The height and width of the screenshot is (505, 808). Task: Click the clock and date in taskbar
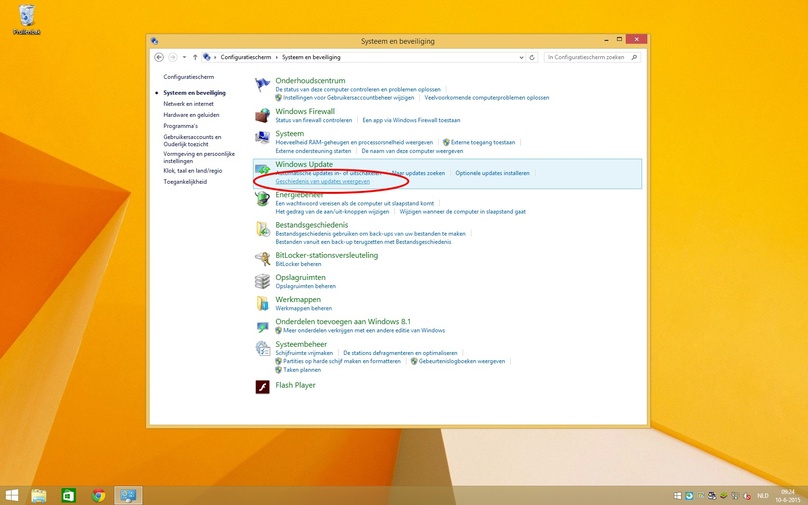click(x=788, y=496)
